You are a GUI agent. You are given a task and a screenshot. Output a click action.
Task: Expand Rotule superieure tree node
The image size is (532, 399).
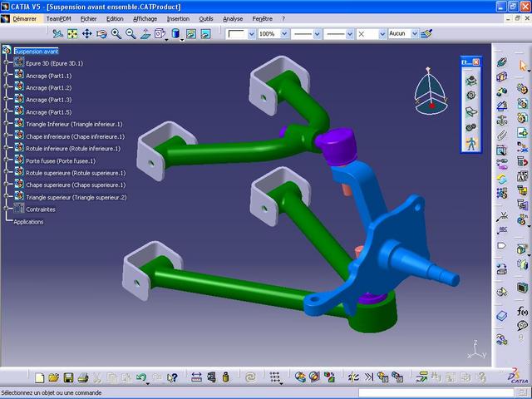coord(6,172)
